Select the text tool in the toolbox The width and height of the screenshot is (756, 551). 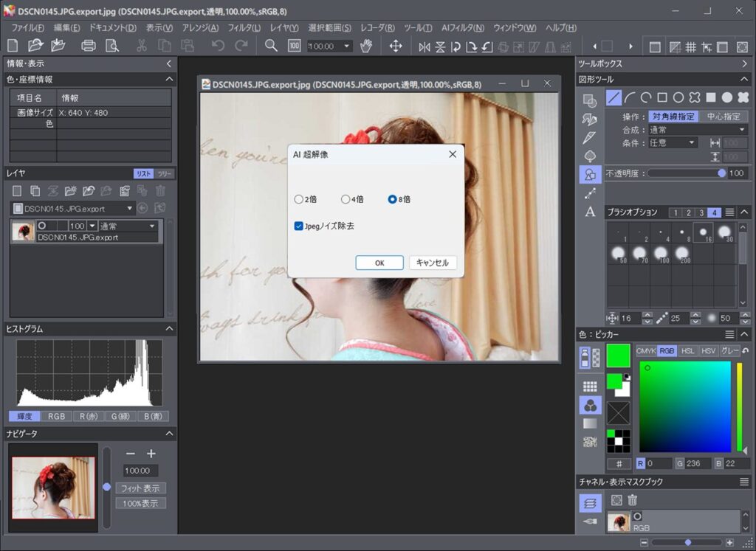pyautogui.click(x=590, y=212)
